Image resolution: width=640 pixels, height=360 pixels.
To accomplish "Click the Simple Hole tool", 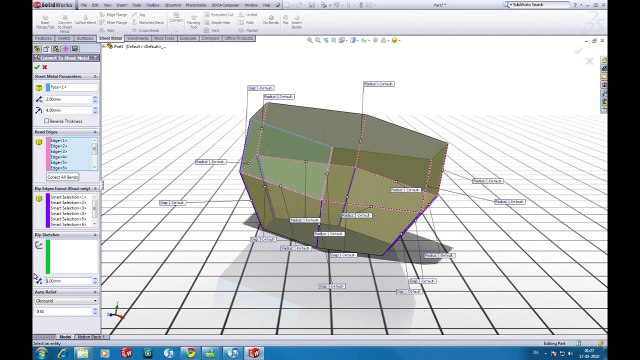I will click(217, 22).
